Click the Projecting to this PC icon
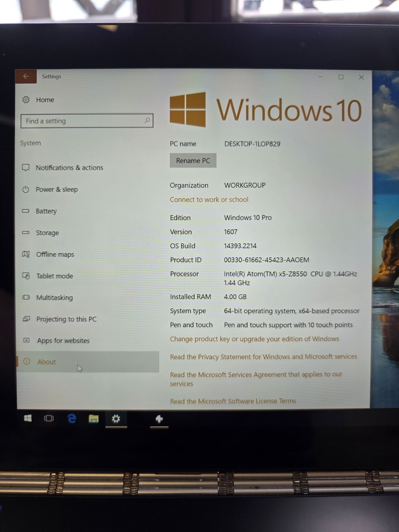399x532 pixels. click(x=26, y=319)
